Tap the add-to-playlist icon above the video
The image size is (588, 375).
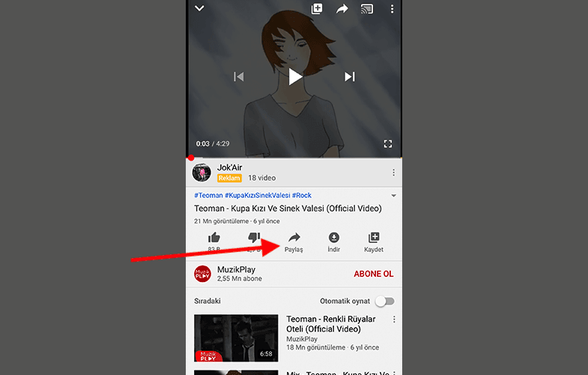click(317, 9)
